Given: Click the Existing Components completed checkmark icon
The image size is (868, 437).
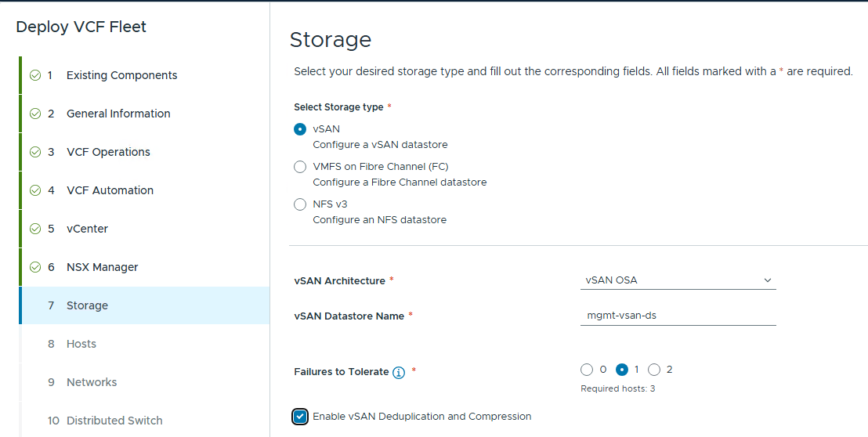Looking at the screenshot, I should pos(35,76).
